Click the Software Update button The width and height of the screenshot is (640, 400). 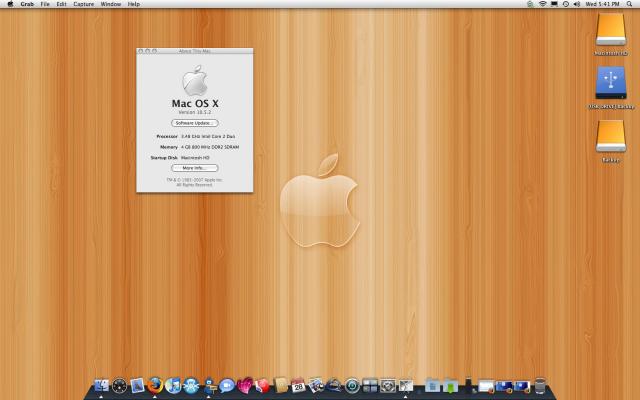(x=195, y=123)
